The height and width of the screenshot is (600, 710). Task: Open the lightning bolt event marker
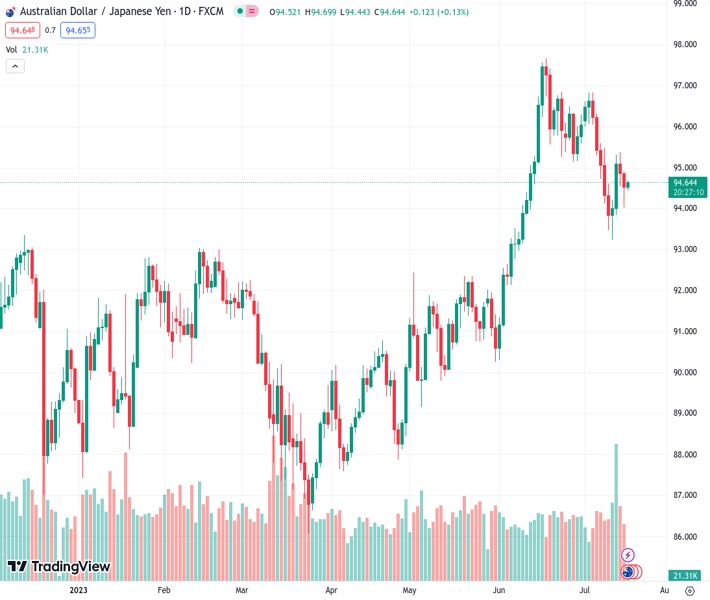click(x=628, y=555)
